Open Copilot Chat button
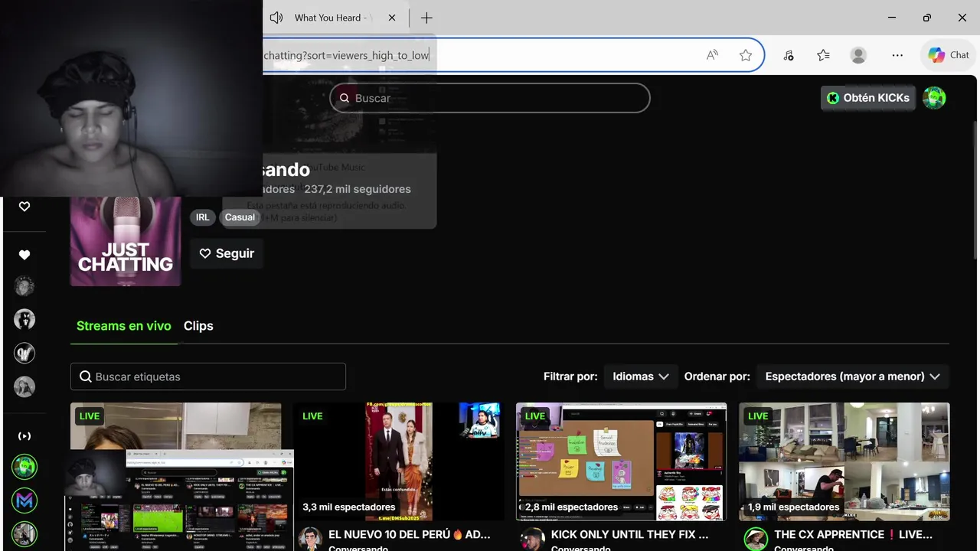980x551 pixels. pyautogui.click(x=949, y=55)
